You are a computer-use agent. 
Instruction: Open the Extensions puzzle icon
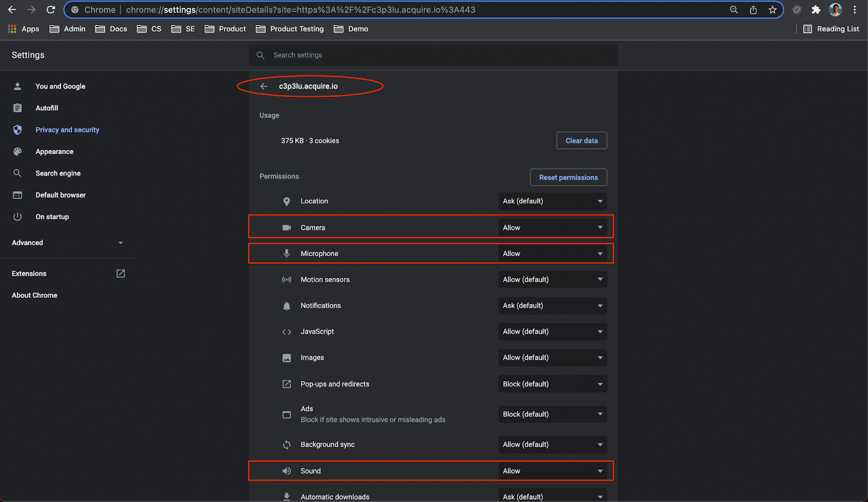(816, 10)
